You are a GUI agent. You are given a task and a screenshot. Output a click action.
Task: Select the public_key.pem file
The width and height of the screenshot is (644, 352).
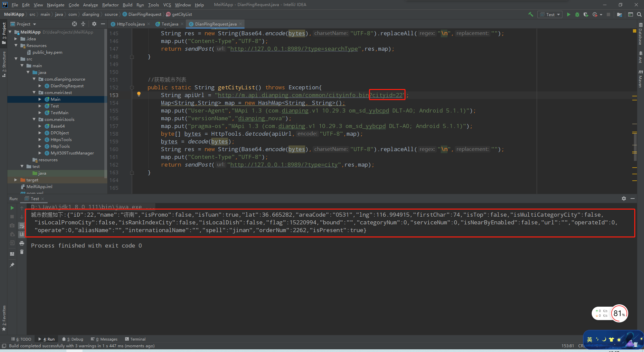[x=47, y=52]
